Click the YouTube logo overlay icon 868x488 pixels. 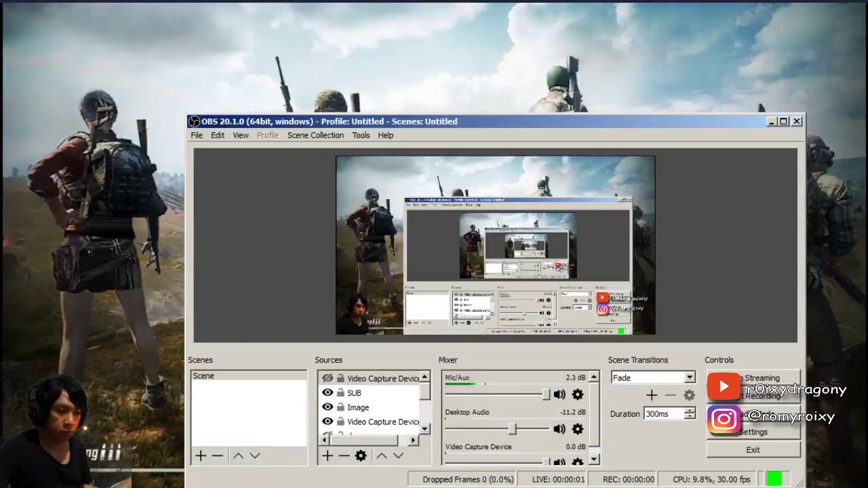tap(724, 387)
